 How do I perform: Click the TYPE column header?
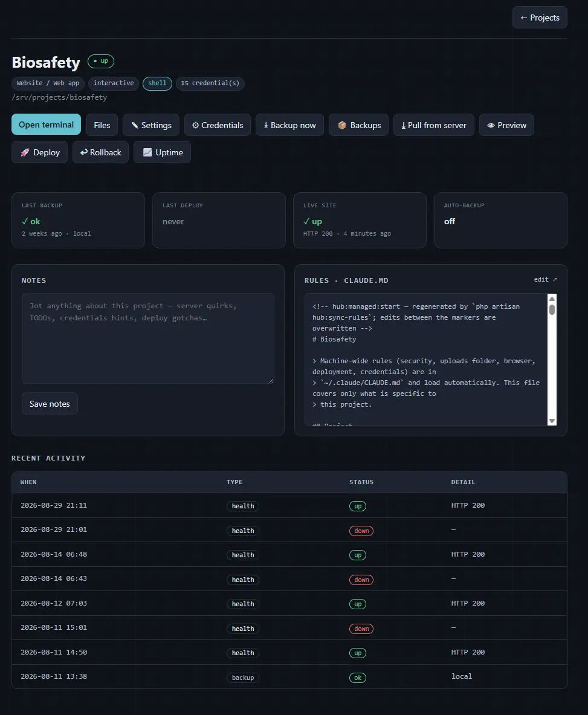pyautogui.click(x=234, y=482)
